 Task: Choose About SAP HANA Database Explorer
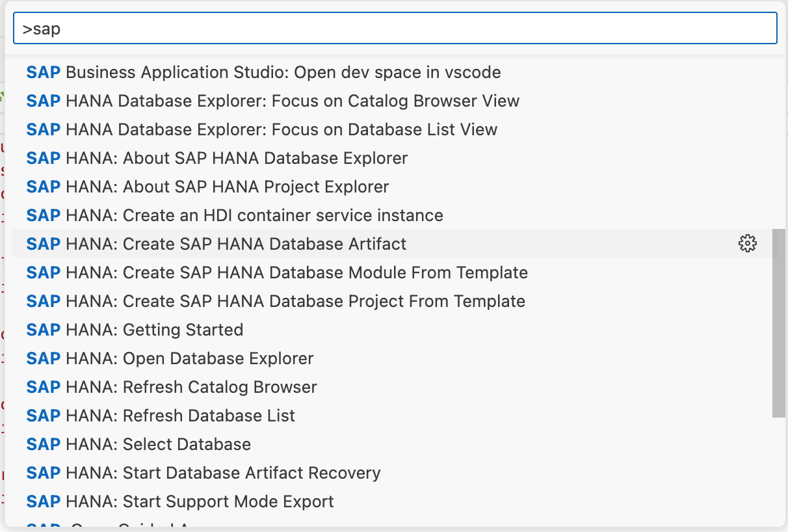217,158
